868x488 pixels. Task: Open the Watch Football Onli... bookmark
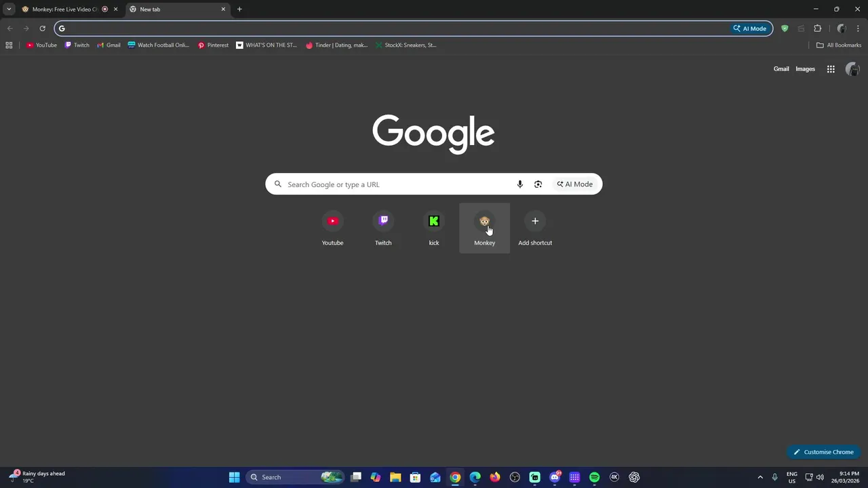[x=159, y=45]
